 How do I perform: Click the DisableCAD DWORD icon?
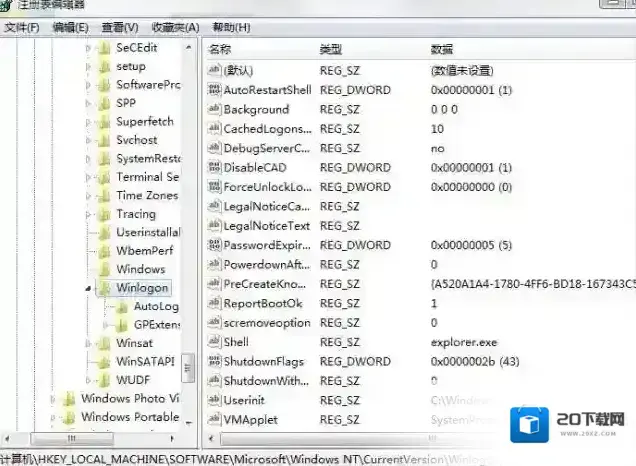[214, 168]
